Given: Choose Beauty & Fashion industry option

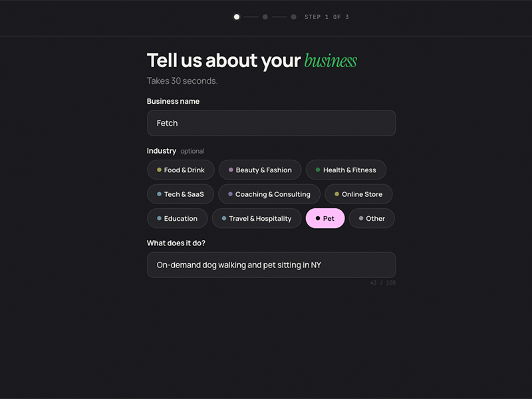Looking at the screenshot, I should pos(260,170).
